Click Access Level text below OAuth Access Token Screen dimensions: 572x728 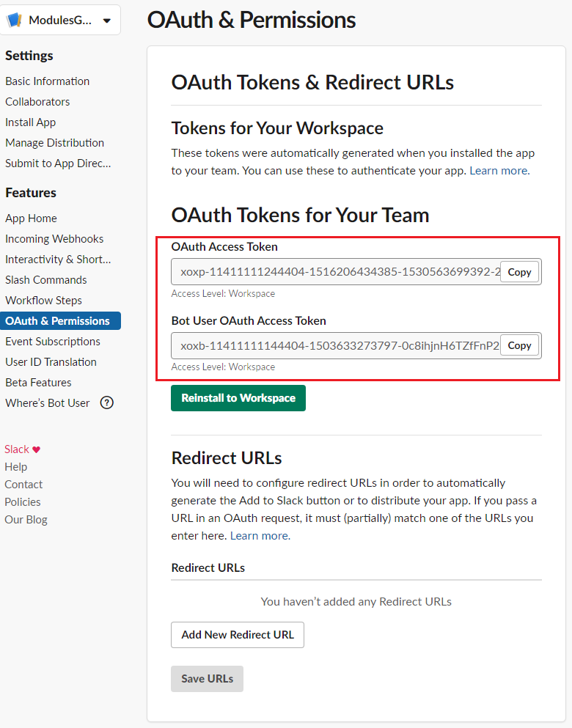pyautogui.click(x=223, y=293)
